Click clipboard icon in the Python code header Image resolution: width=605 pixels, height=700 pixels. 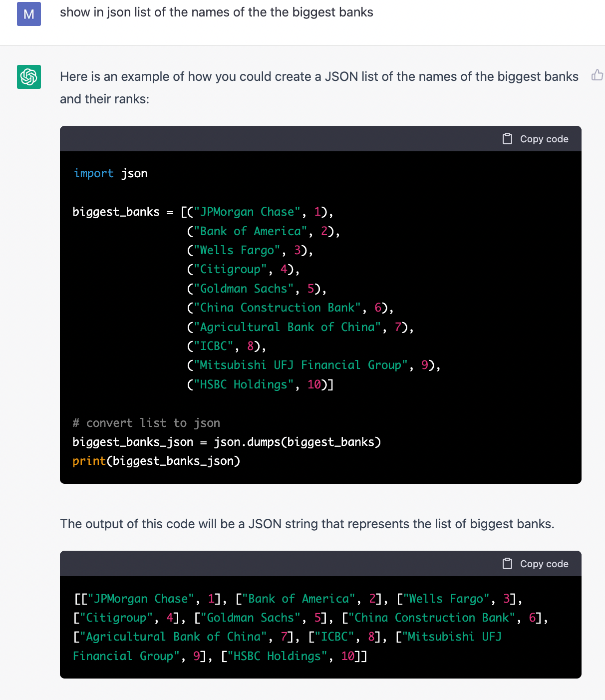click(x=507, y=139)
